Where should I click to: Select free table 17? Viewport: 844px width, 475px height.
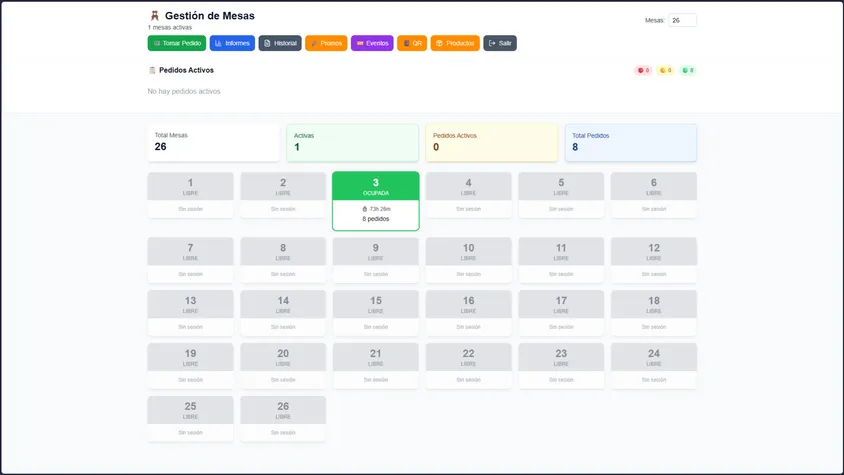[x=561, y=313]
